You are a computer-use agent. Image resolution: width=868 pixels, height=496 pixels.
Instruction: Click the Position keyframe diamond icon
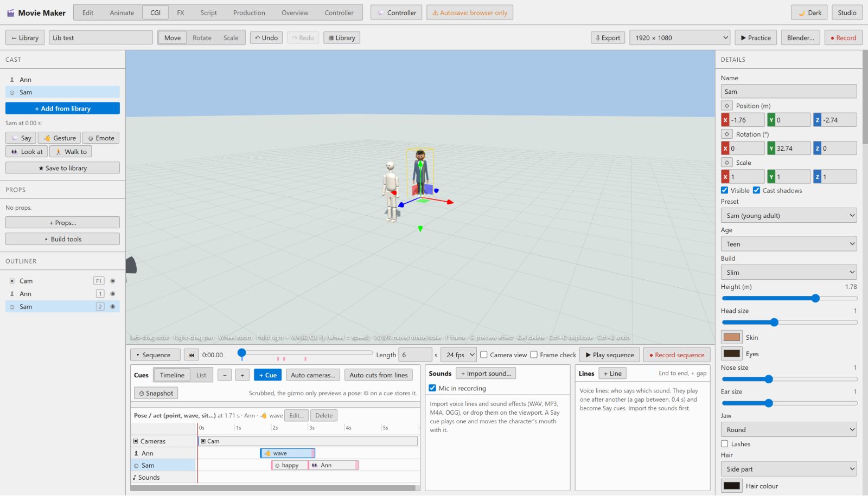click(727, 106)
